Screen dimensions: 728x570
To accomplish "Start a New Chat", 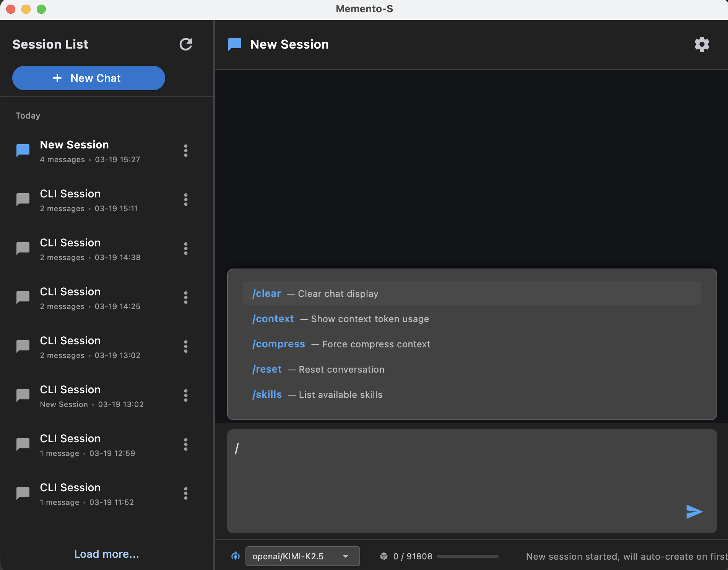I will [88, 78].
